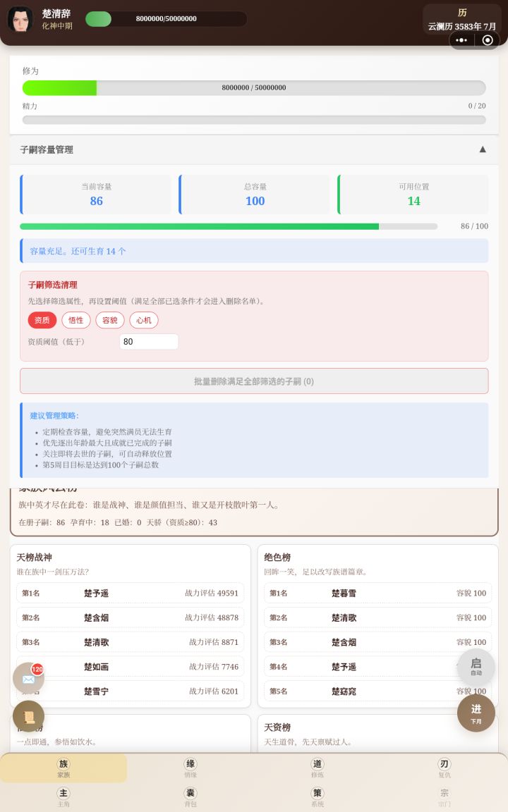Switch to the 复仇 revenge tab
The height and width of the screenshot is (812, 508).
[x=445, y=768]
